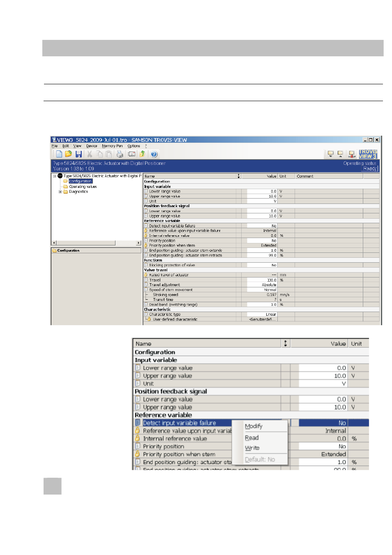Select the Operating values folder in the tree
This screenshot has width=392, height=555.
point(83,187)
